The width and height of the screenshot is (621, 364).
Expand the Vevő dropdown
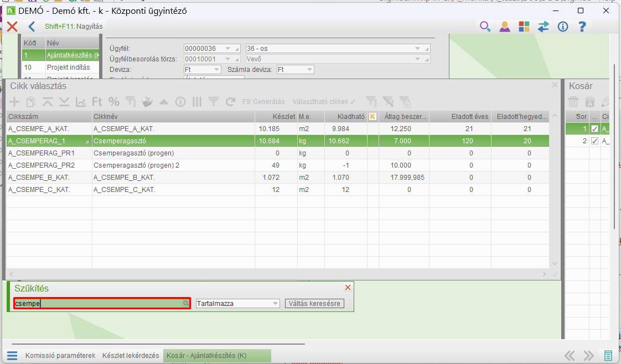click(417, 59)
